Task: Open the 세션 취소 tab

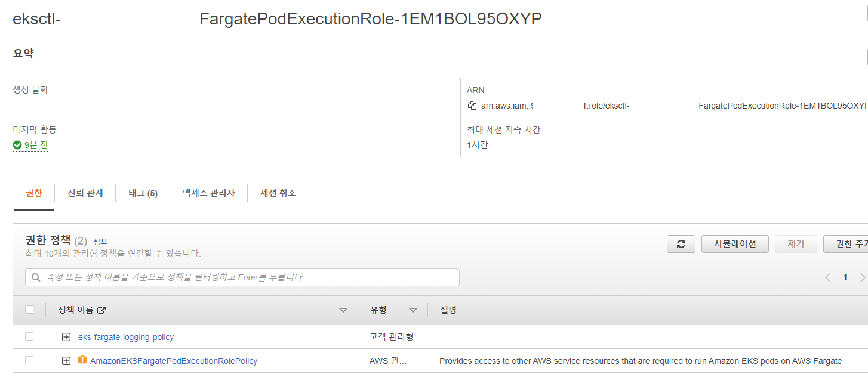Action: [278, 193]
